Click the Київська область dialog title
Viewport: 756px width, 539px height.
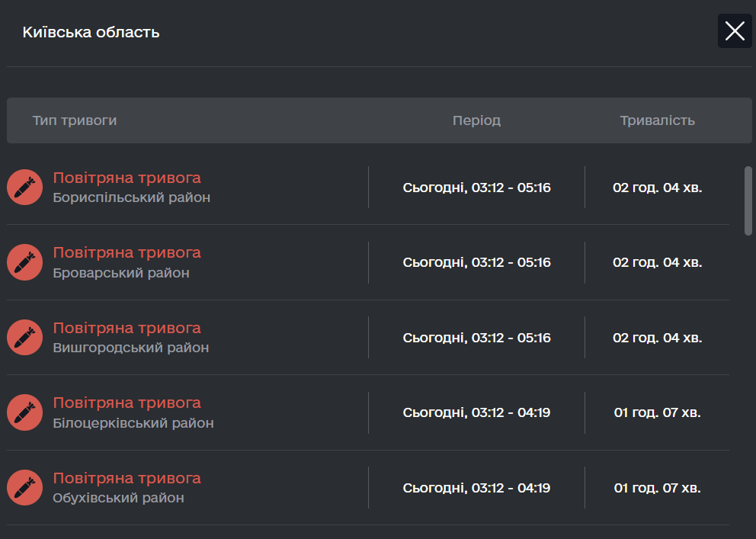coord(91,32)
